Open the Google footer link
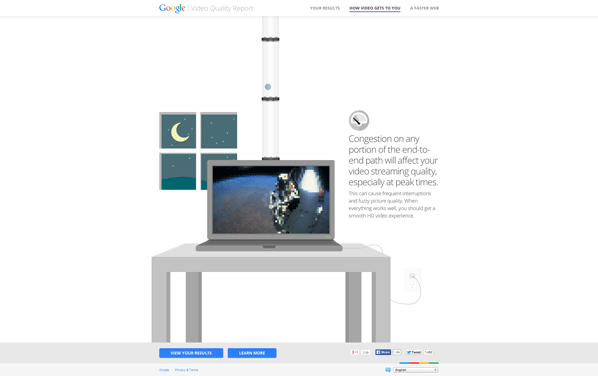The height and width of the screenshot is (376, 598). coord(164,370)
